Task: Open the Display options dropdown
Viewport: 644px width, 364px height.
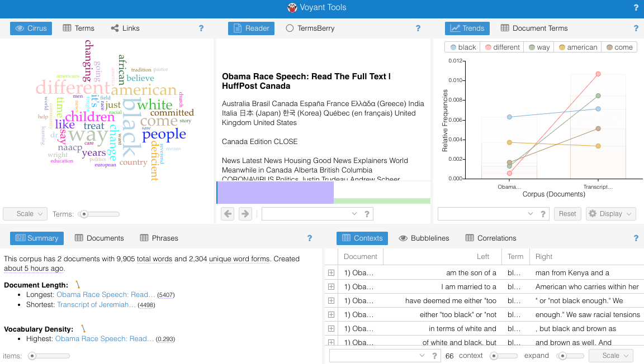Action: [x=610, y=214]
